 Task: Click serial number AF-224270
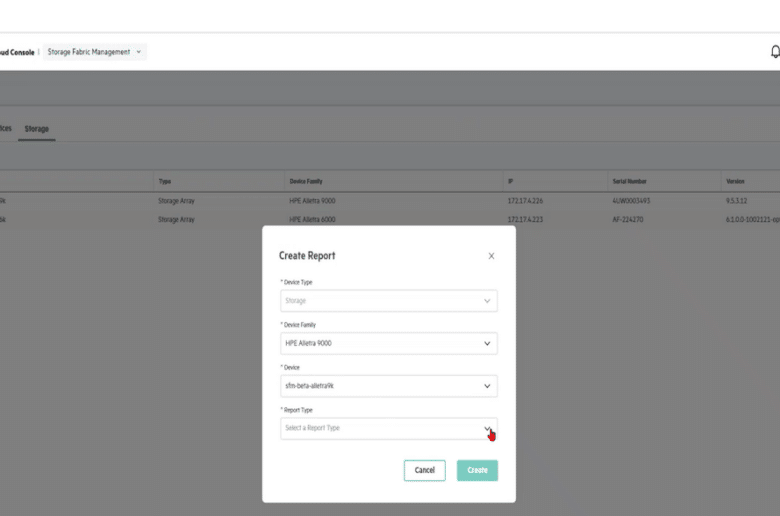click(628, 219)
